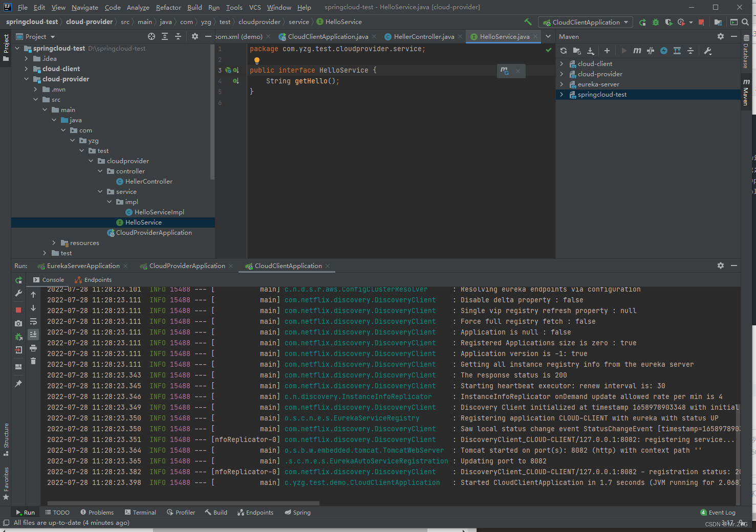
Task: Expand eureka-server in the Maven panel
Action: 561,84
